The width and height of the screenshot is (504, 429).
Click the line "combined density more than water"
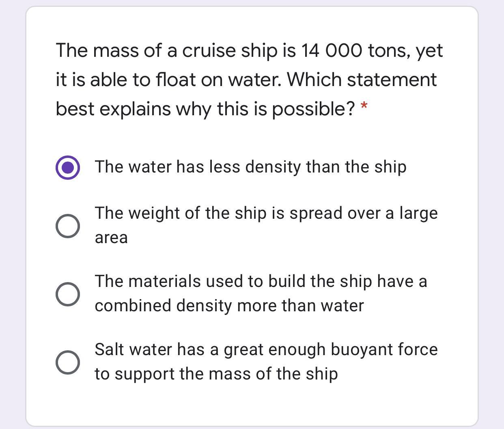point(229,306)
